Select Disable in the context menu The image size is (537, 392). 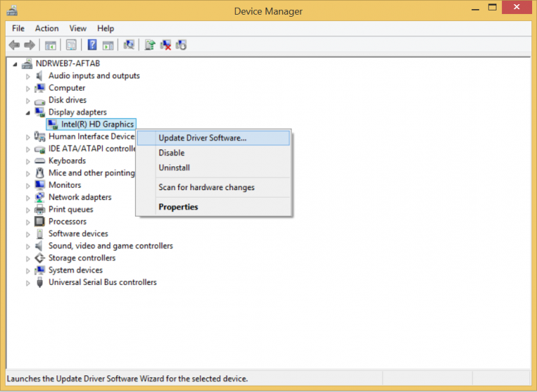[171, 153]
